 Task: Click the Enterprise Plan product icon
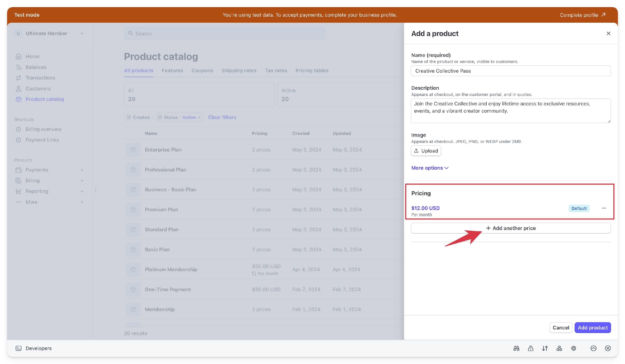click(x=133, y=150)
